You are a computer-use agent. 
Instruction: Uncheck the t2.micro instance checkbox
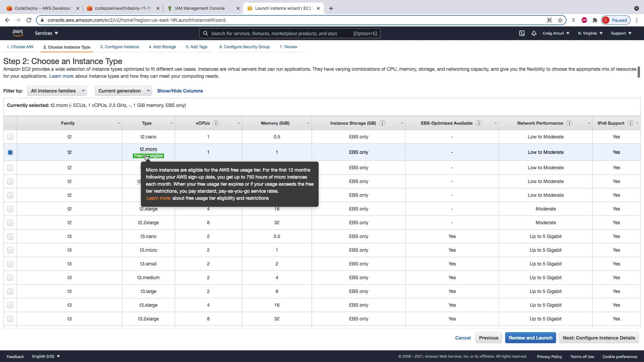[x=10, y=152]
